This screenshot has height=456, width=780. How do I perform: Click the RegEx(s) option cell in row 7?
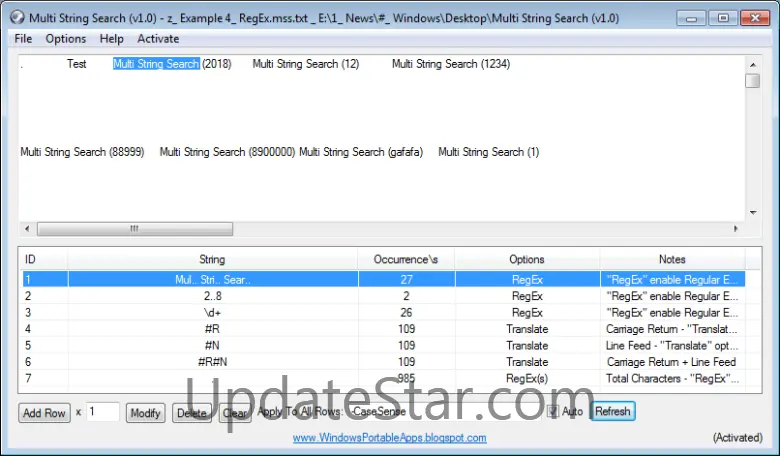coord(527,378)
